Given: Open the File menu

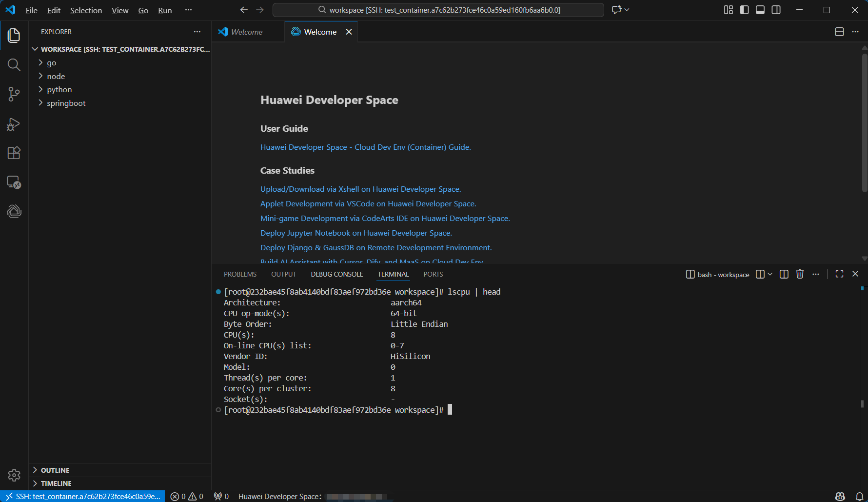Looking at the screenshot, I should pyautogui.click(x=32, y=10).
